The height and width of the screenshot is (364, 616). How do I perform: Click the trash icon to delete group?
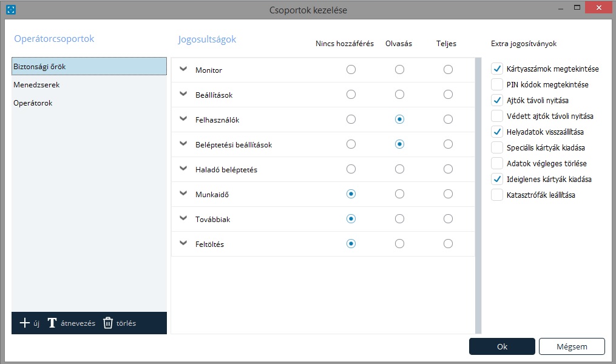click(x=108, y=323)
